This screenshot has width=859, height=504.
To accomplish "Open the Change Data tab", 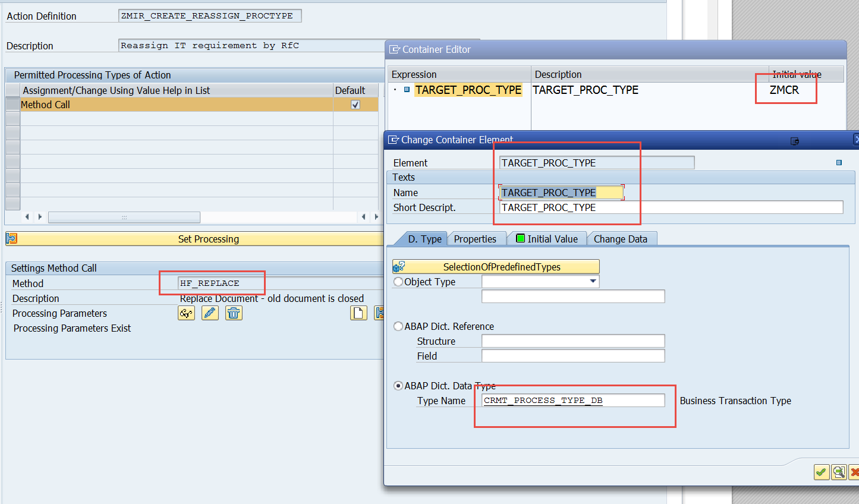I will click(620, 239).
